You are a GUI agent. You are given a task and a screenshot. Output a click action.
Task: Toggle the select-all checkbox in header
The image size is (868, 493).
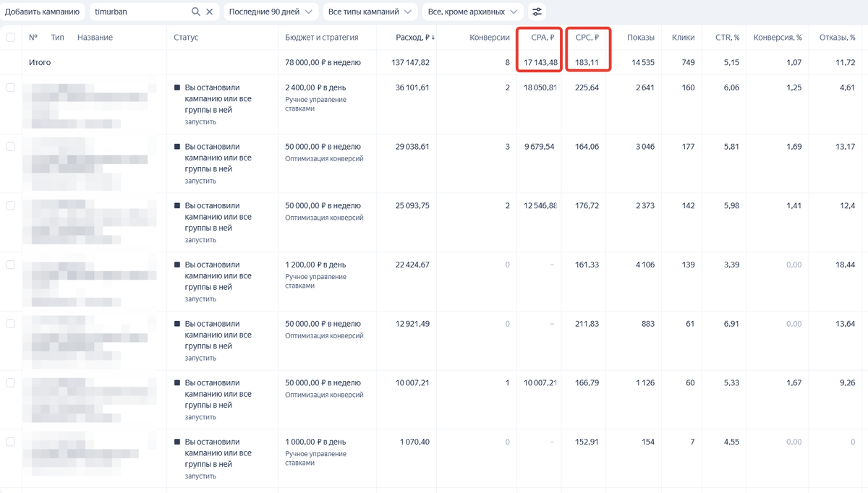tap(11, 38)
